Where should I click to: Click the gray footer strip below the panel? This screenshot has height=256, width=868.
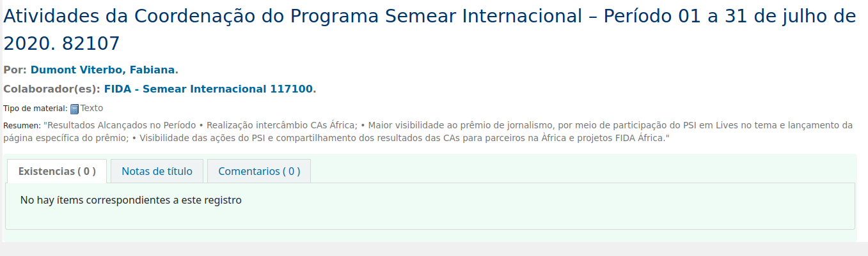tap(434, 249)
